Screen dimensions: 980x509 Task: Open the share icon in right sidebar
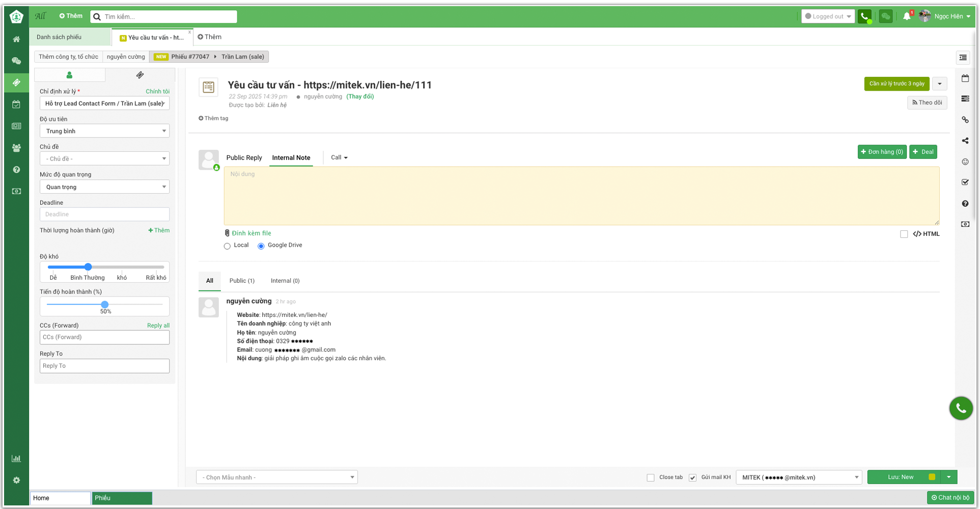coord(965,141)
